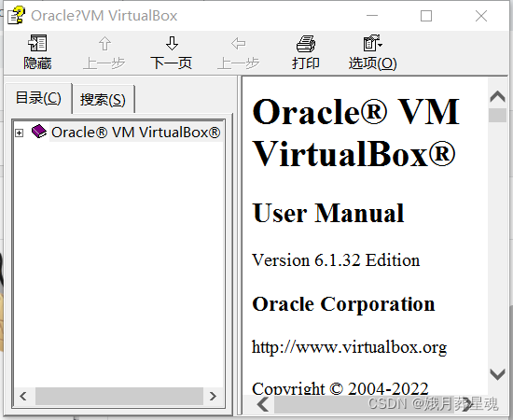Image resolution: width=513 pixels, height=420 pixels.
Task: Maximize the help window
Action: [x=426, y=15]
